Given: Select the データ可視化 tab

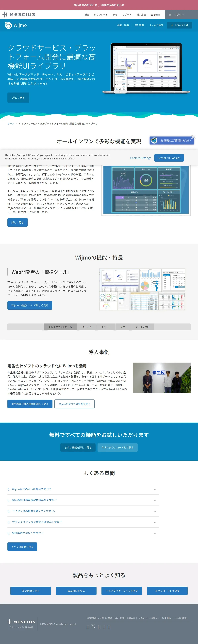Looking at the screenshot, I should [x=142, y=327].
